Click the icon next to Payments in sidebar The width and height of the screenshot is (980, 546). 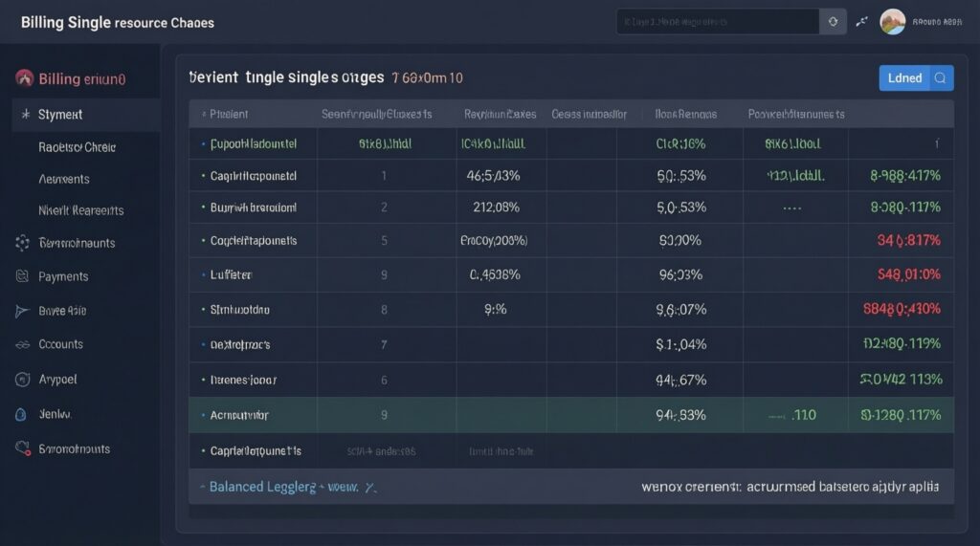pyautogui.click(x=23, y=276)
